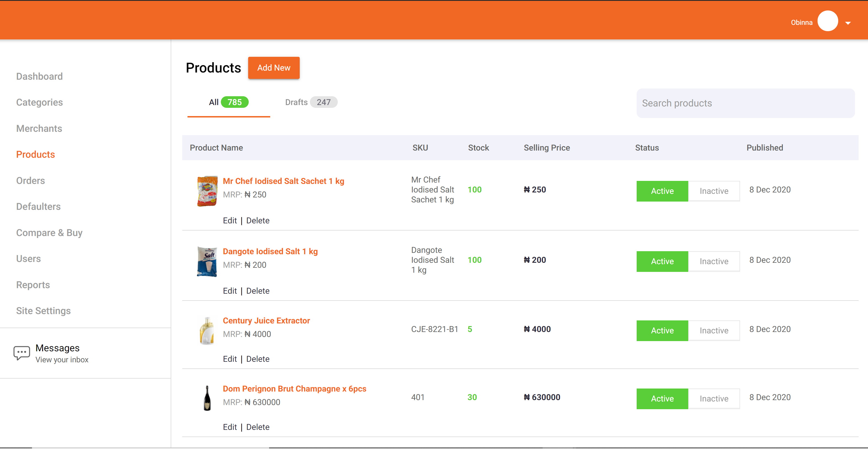This screenshot has height=450, width=868.
Task: Open Defaulters in sidebar
Action: point(38,207)
